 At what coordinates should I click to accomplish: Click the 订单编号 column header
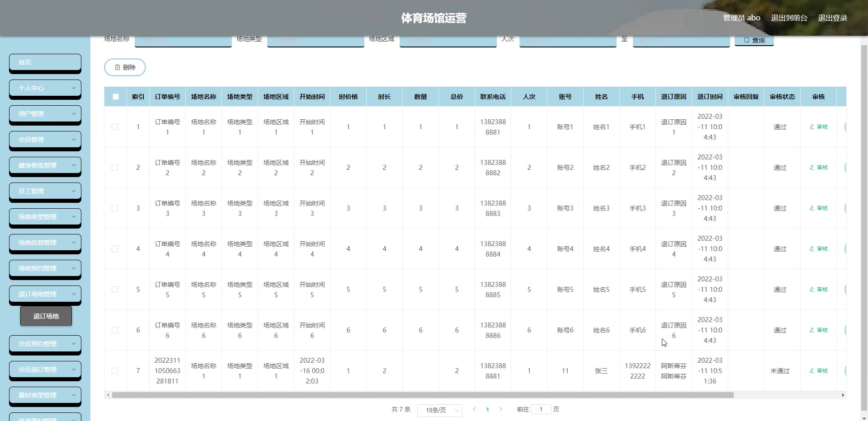click(167, 97)
